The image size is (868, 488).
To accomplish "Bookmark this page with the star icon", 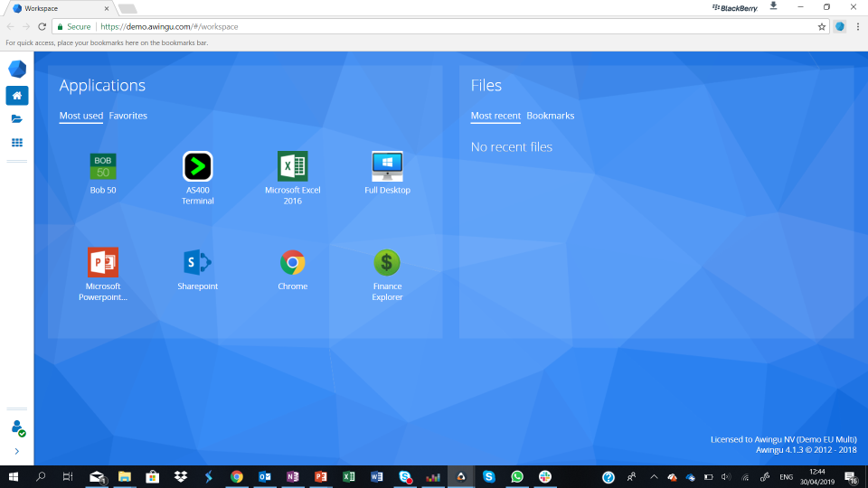I will tap(822, 26).
